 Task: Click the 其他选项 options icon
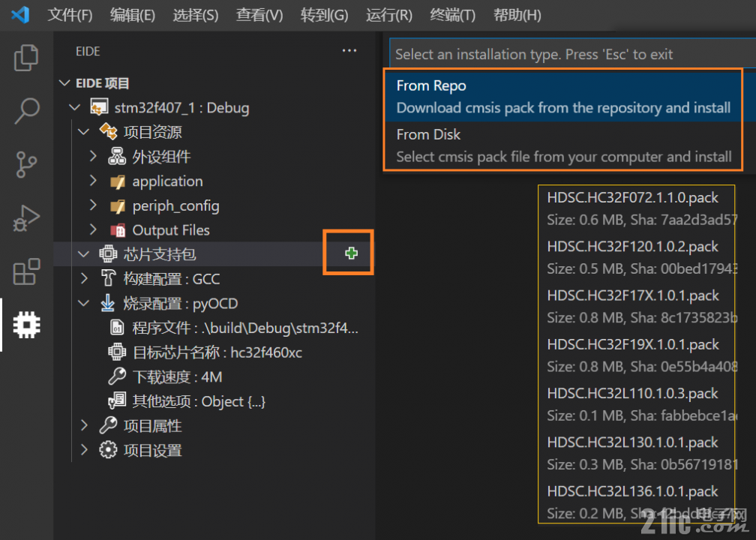[117, 401]
